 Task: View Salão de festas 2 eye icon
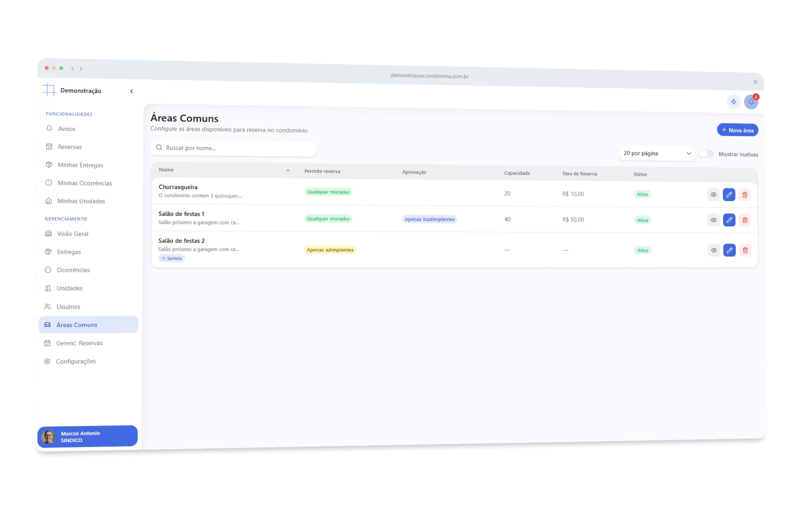click(714, 250)
